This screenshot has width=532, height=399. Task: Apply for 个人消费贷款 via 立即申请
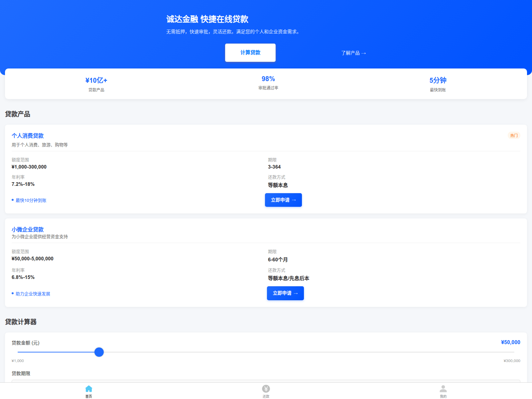(x=283, y=200)
